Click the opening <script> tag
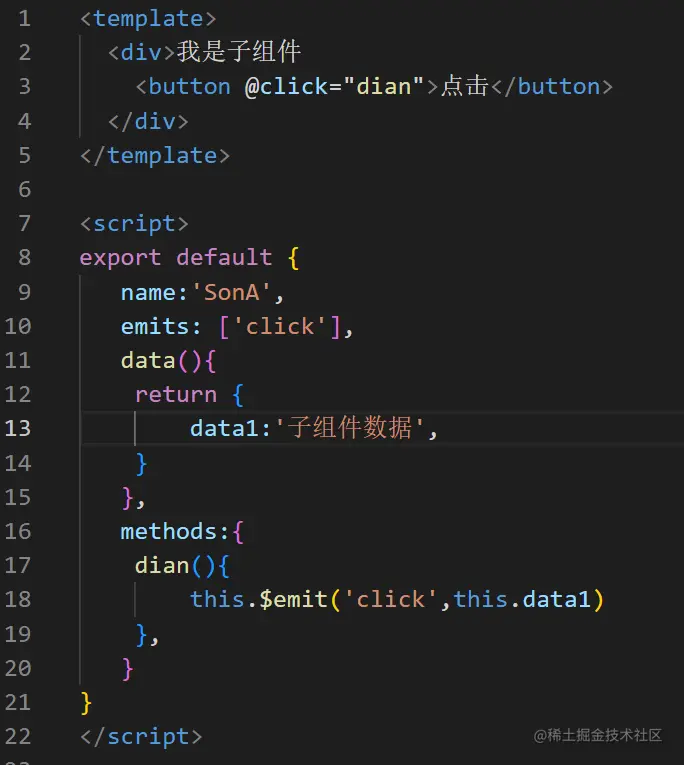 coord(134,224)
